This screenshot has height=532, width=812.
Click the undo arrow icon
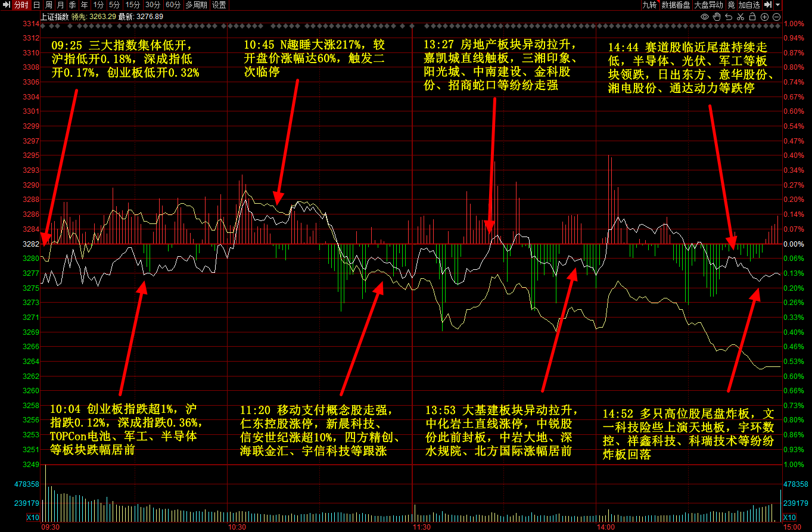(729, 17)
